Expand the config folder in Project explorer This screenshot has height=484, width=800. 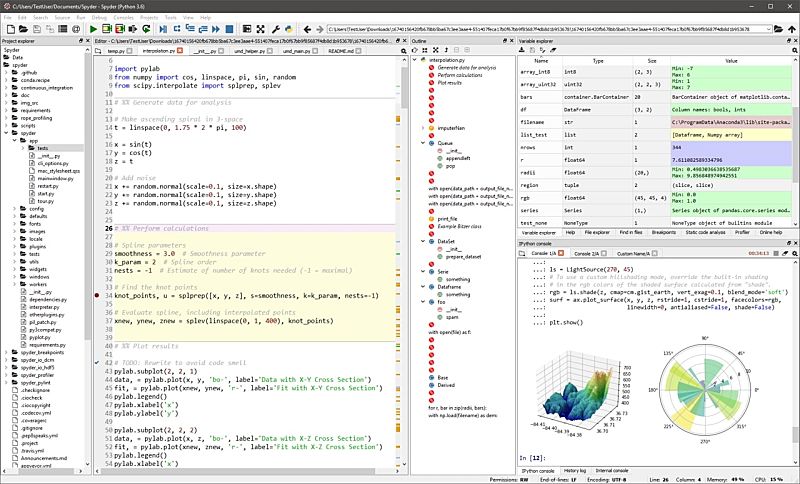(14, 207)
